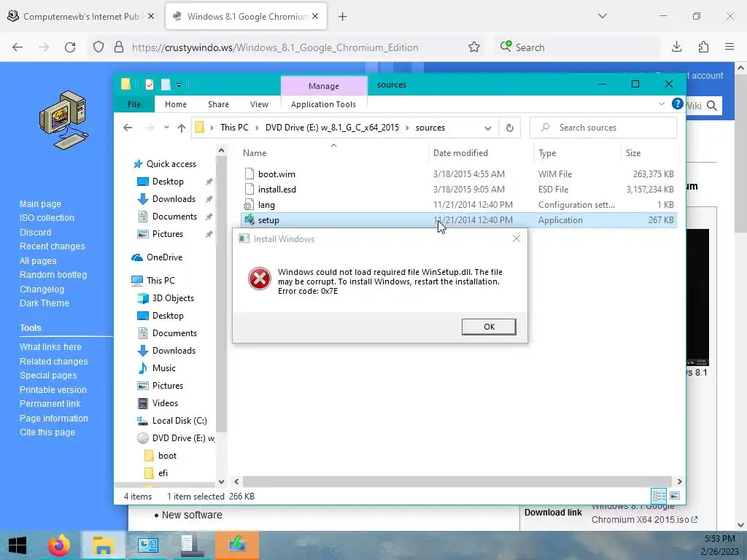The width and height of the screenshot is (747, 560).
Task: Click the Properties quick access toolbar icon
Action: 150,85
